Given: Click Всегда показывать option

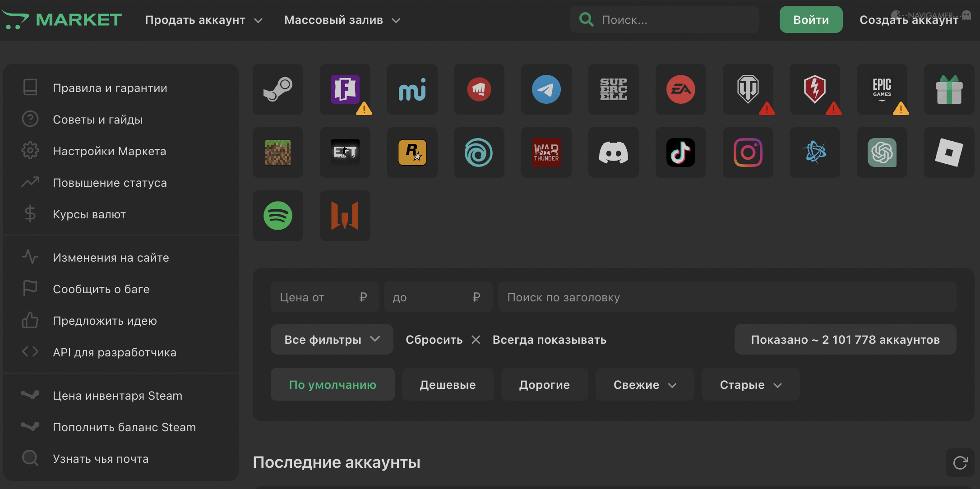Looking at the screenshot, I should click(x=549, y=339).
